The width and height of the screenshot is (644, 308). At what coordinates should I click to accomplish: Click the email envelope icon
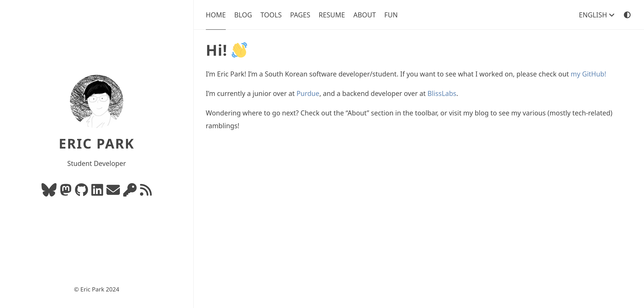coord(113,190)
